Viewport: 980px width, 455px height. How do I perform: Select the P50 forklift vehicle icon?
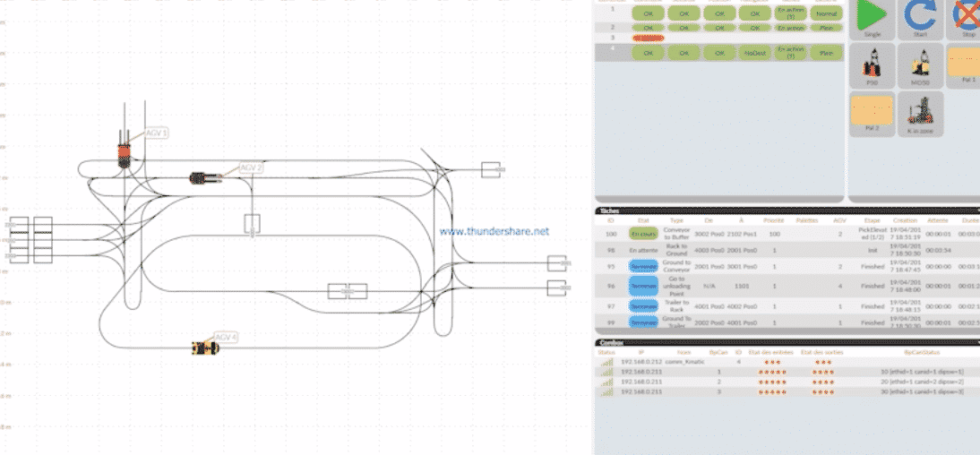[x=872, y=65]
